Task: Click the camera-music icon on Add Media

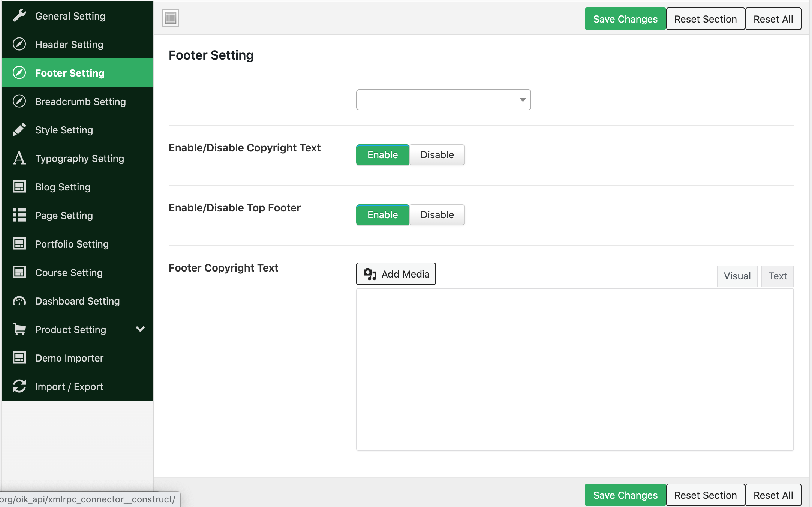Action: (x=370, y=274)
